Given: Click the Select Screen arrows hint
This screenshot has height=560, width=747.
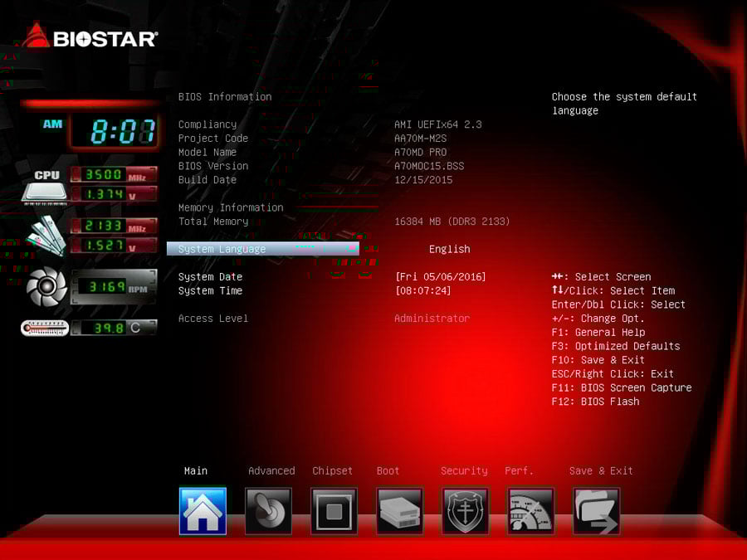Looking at the screenshot, I should click(x=601, y=276).
